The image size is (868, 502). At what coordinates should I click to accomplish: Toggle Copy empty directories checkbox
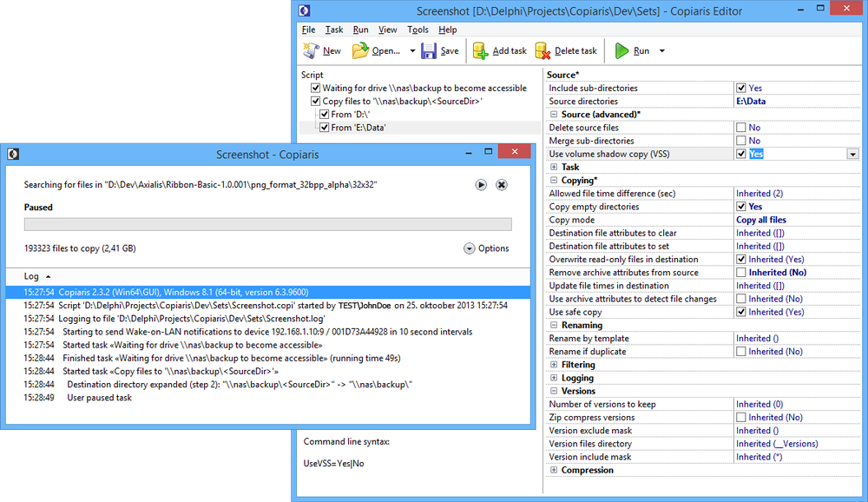pyautogui.click(x=740, y=207)
